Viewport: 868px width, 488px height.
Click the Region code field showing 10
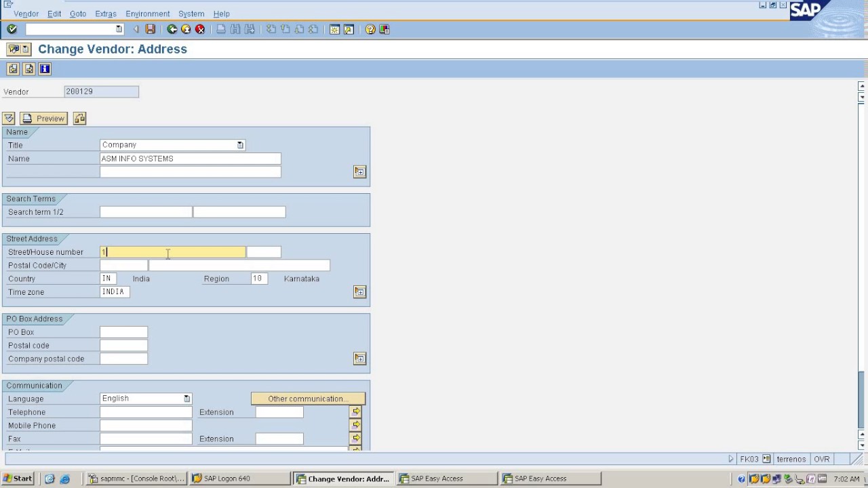(258, 279)
